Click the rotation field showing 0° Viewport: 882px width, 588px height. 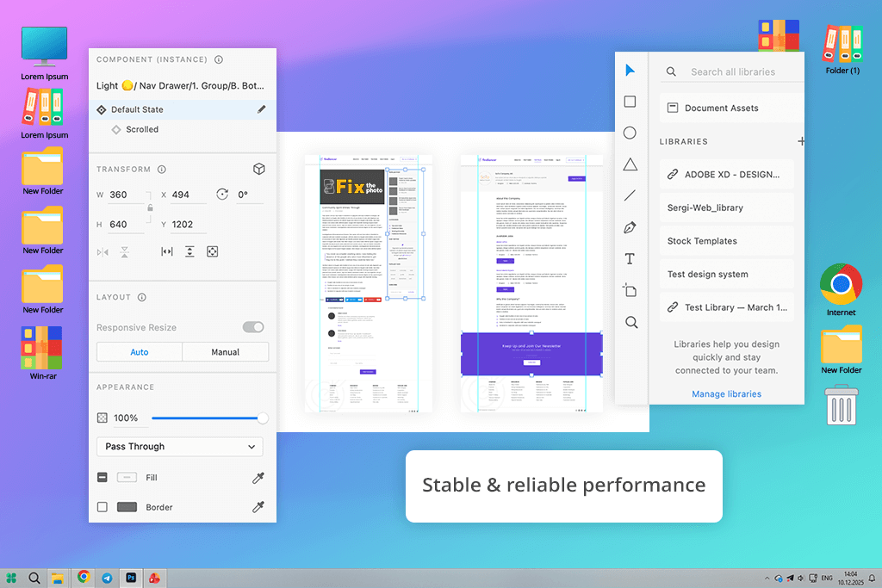pos(249,195)
